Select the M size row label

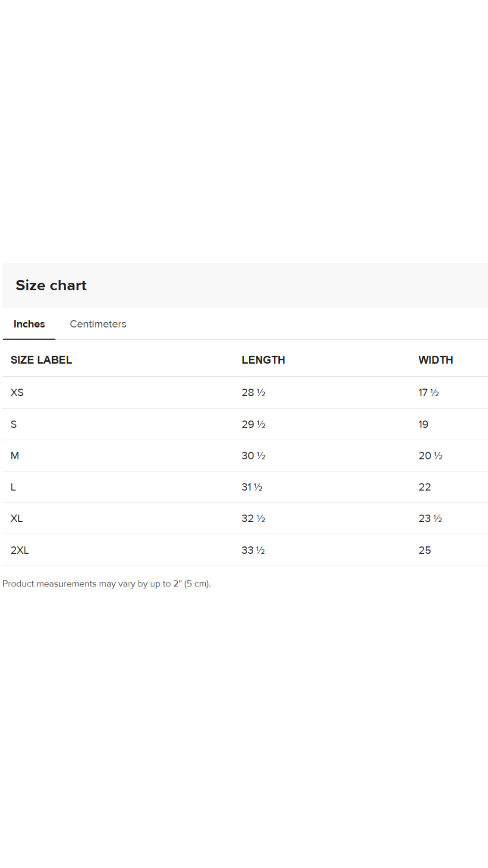point(15,456)
